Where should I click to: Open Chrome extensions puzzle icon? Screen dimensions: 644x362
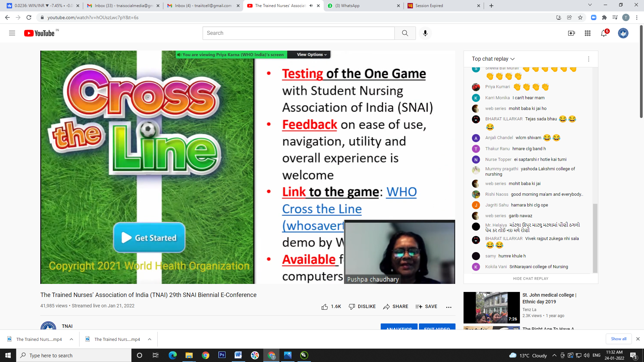pyautogui.click(x=604, y=17)
